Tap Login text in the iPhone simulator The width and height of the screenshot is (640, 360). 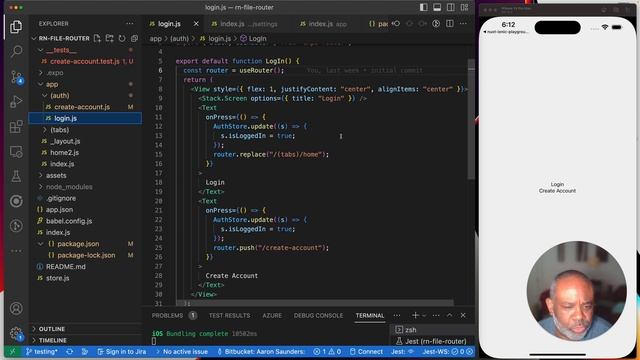click(x=557, y=184)
